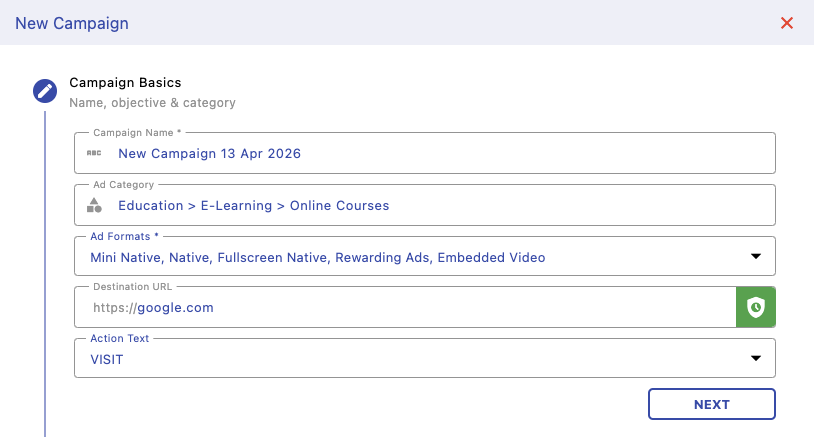Image resolution: width=814 pixels, height=437 pixels.
Task: Open the Ad Category Education path field
Action: coord(253,205)
